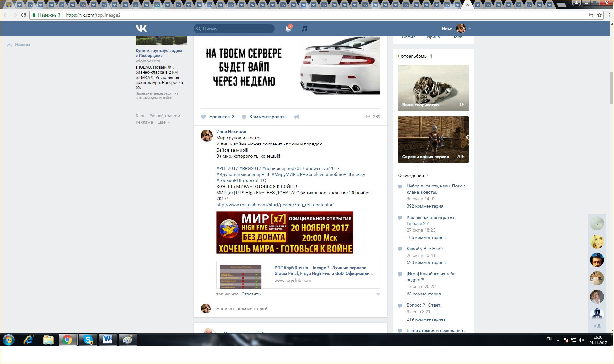Open Internet Explorer from taskbar
Image resolution: width=614 pixels, height=364 pixels.
(29, 340)
